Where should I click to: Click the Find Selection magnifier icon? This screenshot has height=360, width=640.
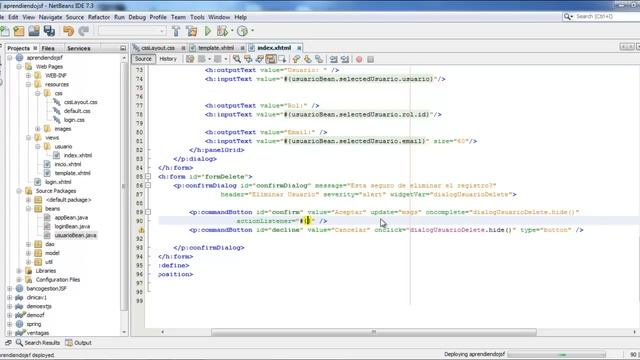237,59
